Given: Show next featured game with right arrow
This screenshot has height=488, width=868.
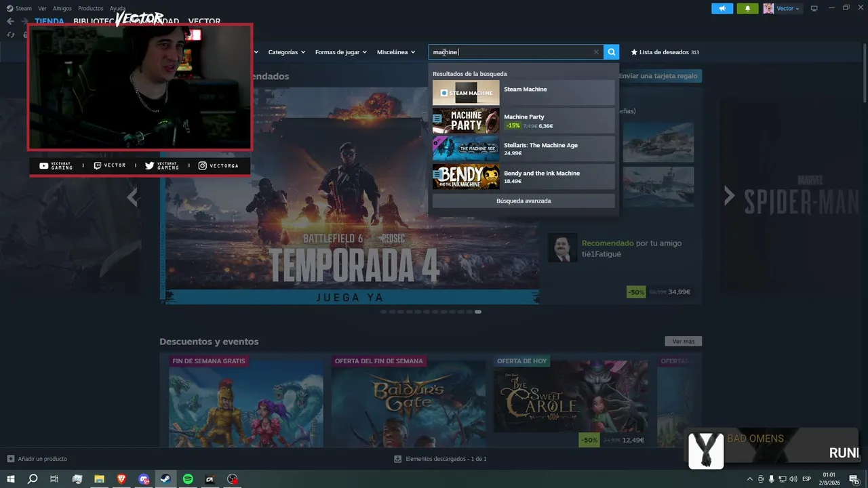Looking at the screenshot, I should (x=729, y=196).
